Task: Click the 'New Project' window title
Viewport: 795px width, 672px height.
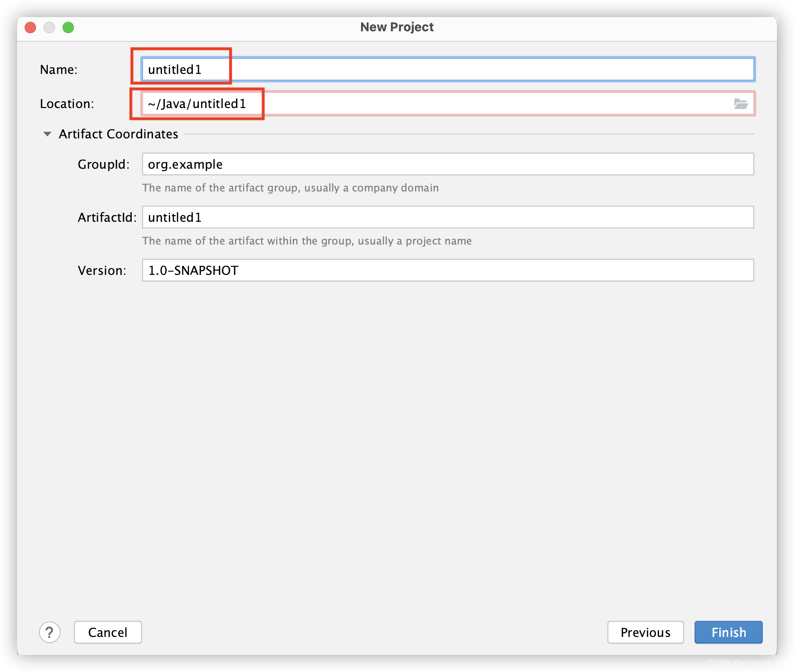Action: [x=397, y=27]
